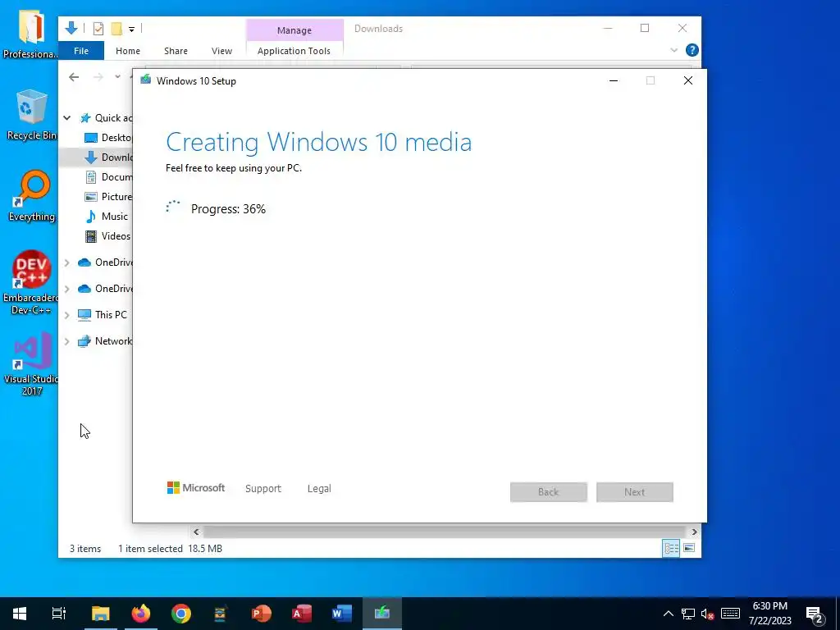840x630 pixels.
Task: Open the File tab in Explorer
Action: (x=81, y=51)
